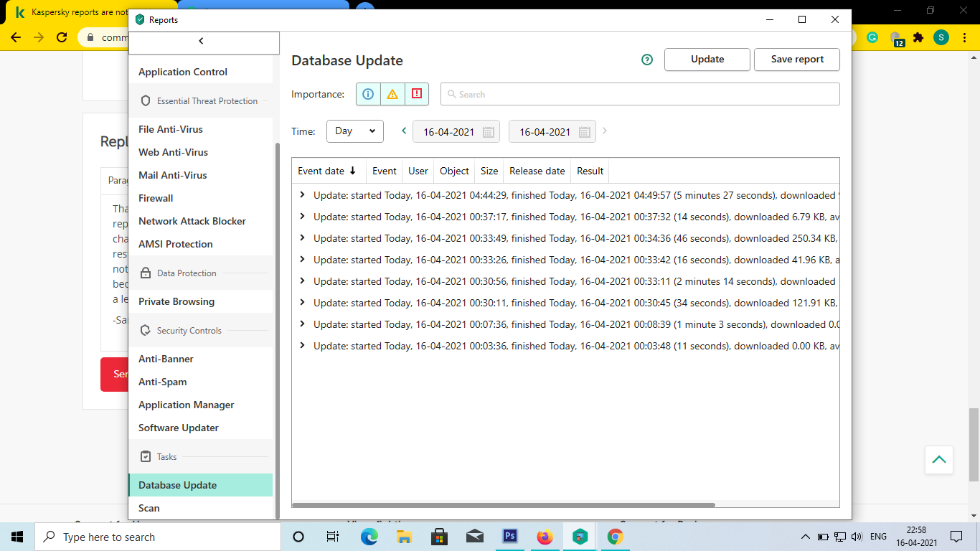Screen dimensions: 980x551
Task: Click the Result column header
Action: coord(590,171)
